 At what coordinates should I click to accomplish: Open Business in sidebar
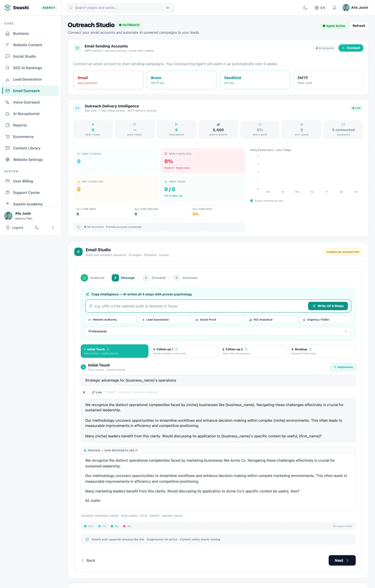30,33
